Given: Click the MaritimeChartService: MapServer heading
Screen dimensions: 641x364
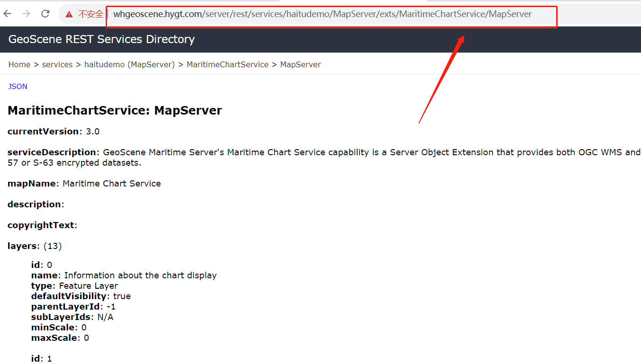Looking at the screenshot, I should coord(115,111).
